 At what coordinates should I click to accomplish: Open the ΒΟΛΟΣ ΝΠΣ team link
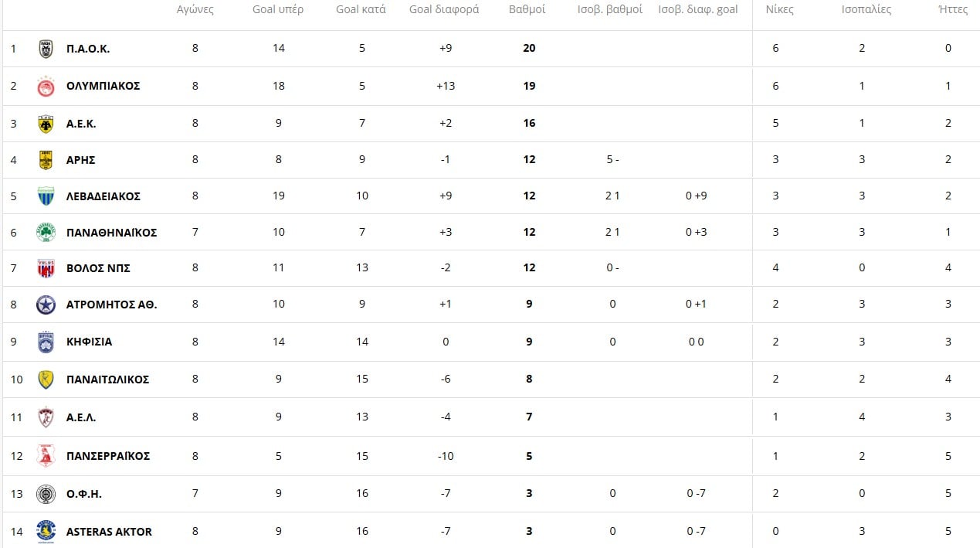tap(97, 268)
